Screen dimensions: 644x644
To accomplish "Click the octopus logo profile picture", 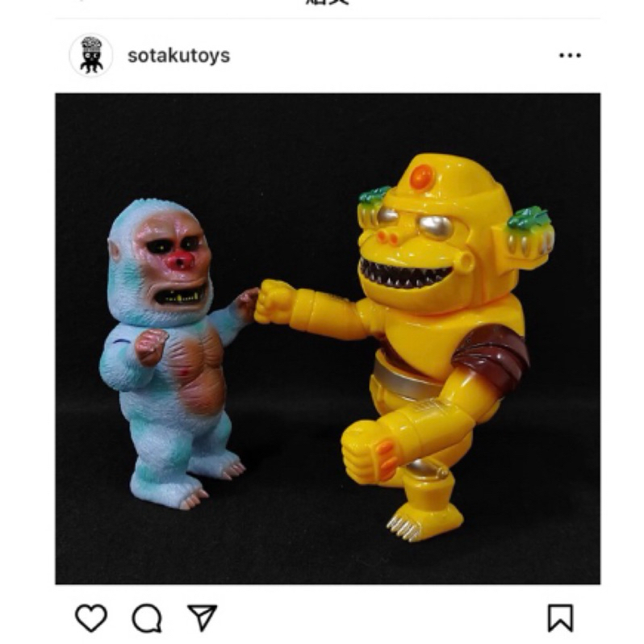I will click(91, 56).
